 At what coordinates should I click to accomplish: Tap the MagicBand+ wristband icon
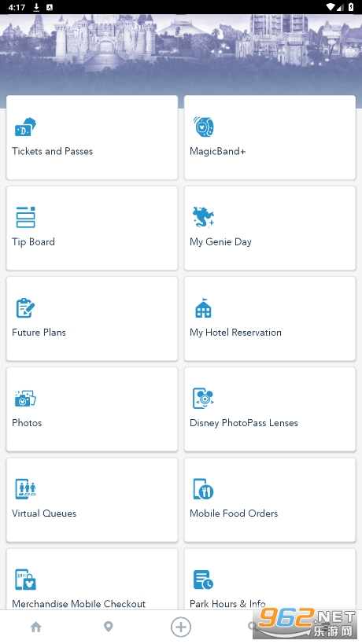tap(203, 127)
